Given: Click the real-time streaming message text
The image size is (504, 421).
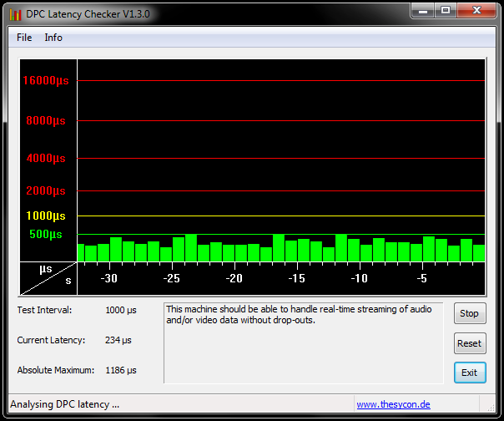Looking at the screenshot, I should tap(299, 314).
